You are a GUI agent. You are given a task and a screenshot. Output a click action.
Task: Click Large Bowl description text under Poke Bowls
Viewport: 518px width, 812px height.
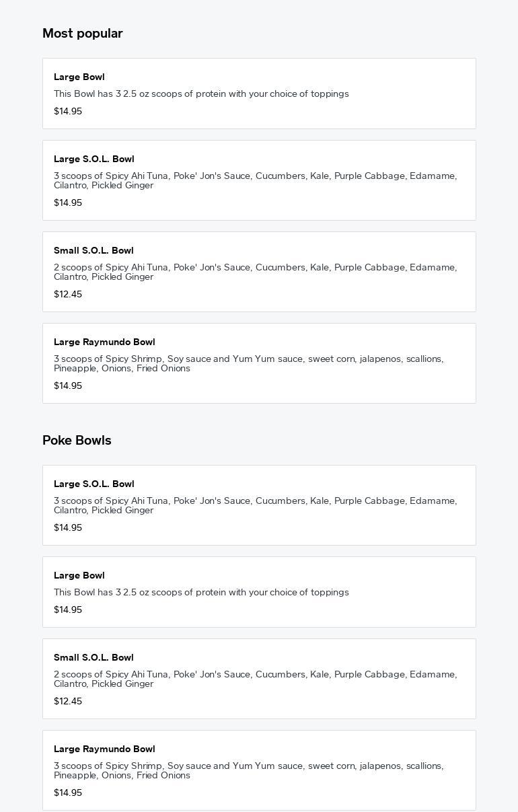point(201,593)
